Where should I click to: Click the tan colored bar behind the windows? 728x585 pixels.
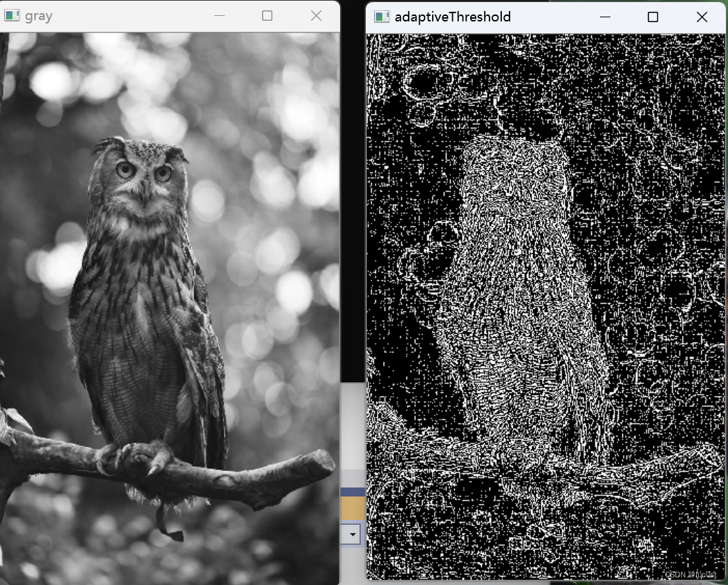[x=353, y=508]
